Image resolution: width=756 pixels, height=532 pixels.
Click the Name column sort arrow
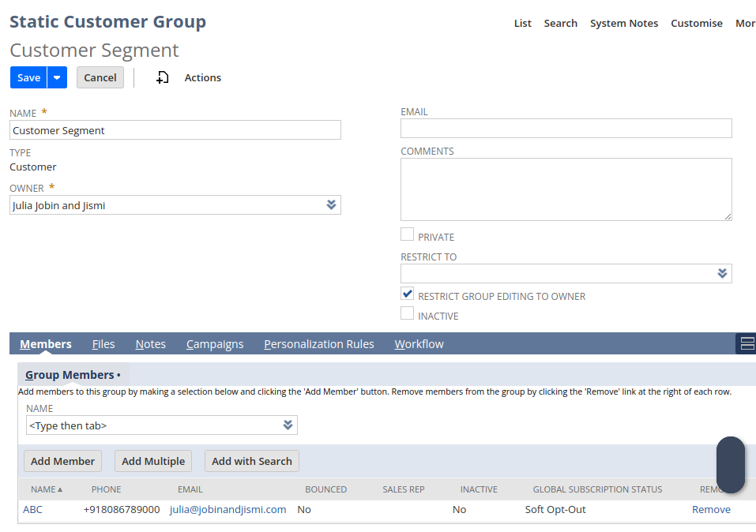point(60,490)
